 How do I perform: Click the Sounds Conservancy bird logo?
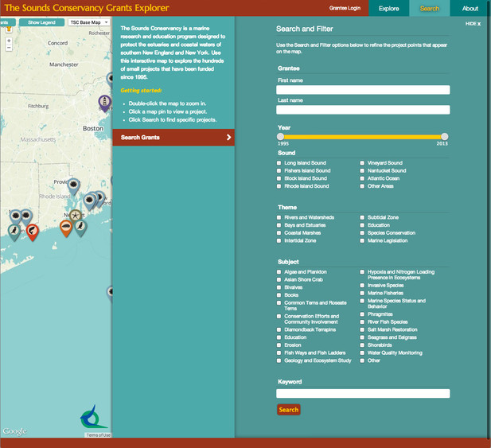(x=92, y=417)
